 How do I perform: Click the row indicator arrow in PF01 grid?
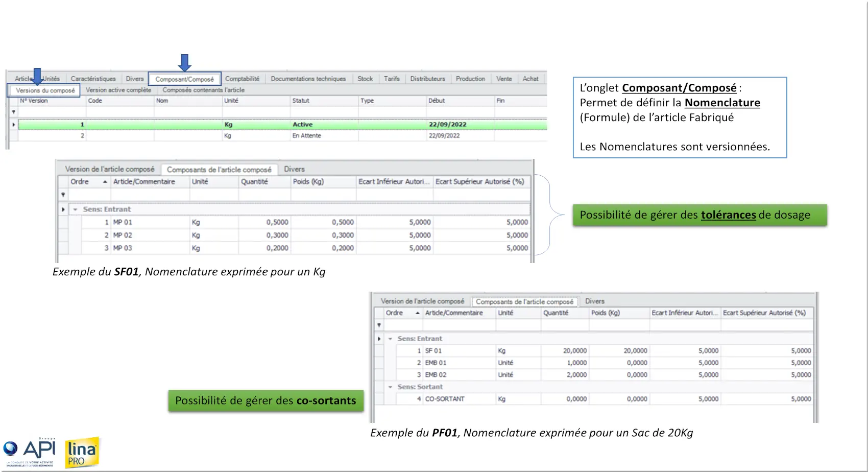coord(379,339)
